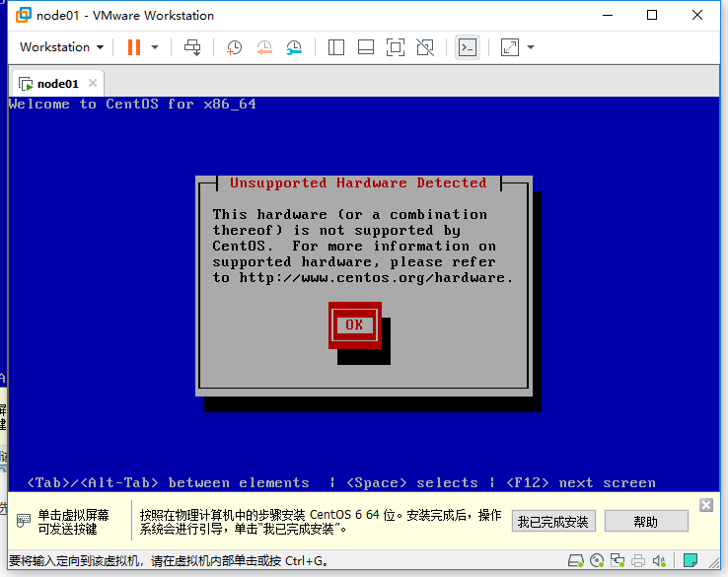This screenshot has height=577, width=728.
Task: Confirm the unsupported hardware dialog with OK
Action: [x=355, y=325]
